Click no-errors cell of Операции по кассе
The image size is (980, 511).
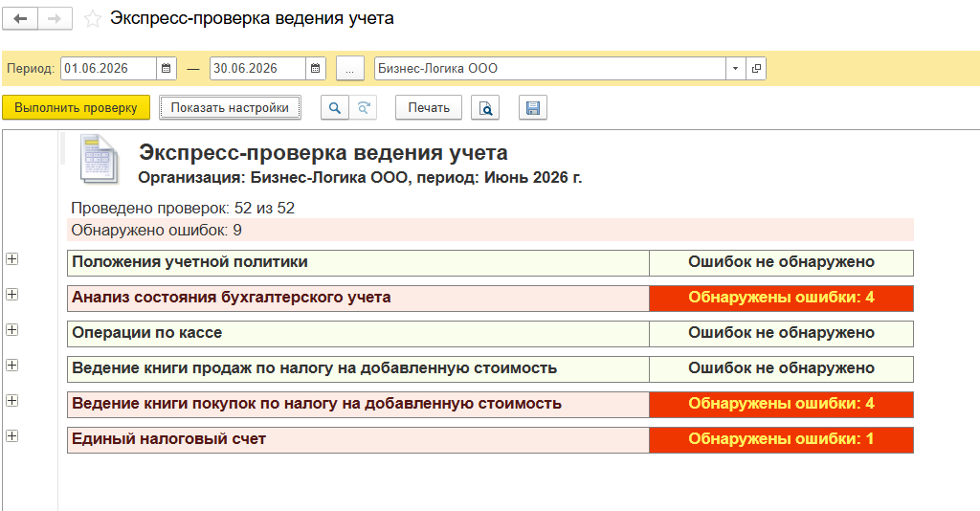pos(781,334)
